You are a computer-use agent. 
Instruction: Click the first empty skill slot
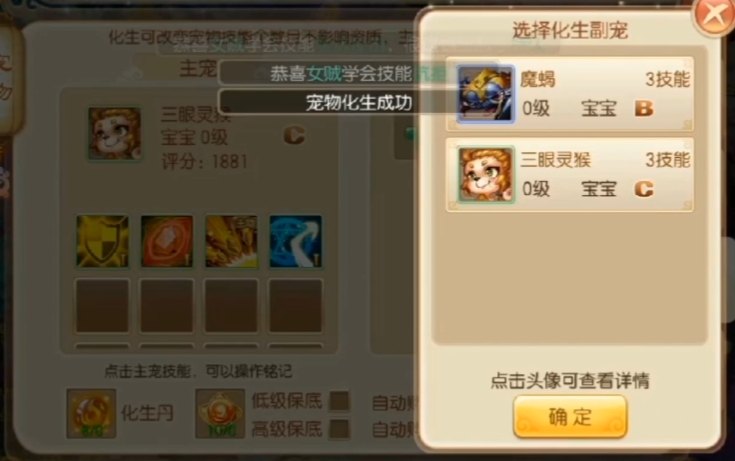pyautogui.click(x=102, y=306)
